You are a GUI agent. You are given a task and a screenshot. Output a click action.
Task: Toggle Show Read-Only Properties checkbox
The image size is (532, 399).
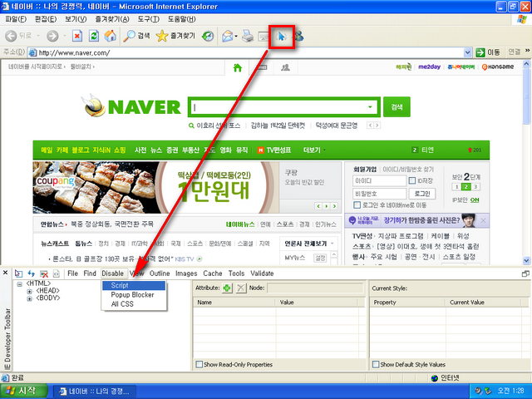click(x=199, y=364)
